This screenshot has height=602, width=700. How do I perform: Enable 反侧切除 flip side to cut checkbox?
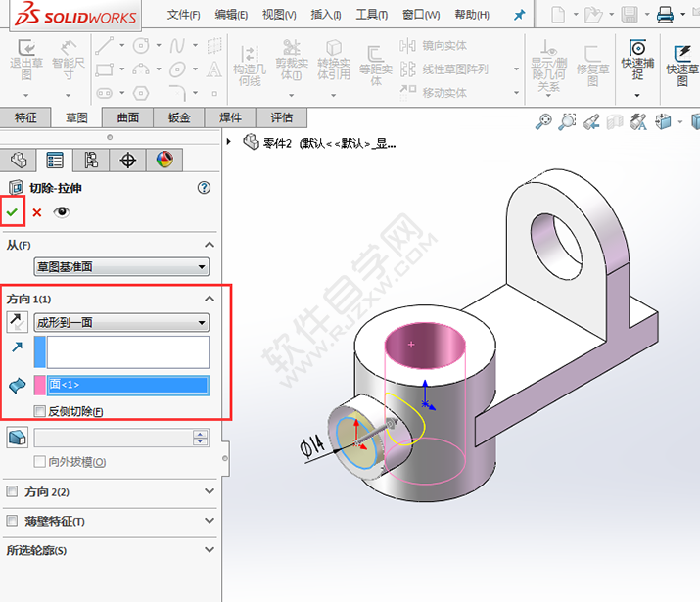tap(40, 411)
